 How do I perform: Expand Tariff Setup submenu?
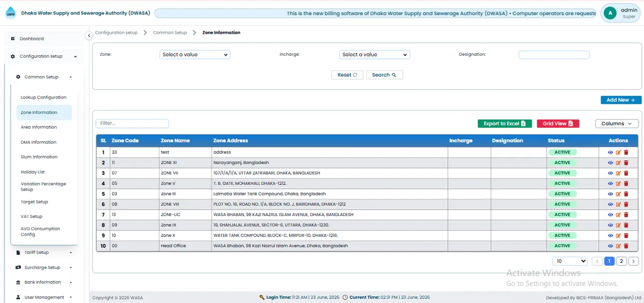(x=44, y=253)
